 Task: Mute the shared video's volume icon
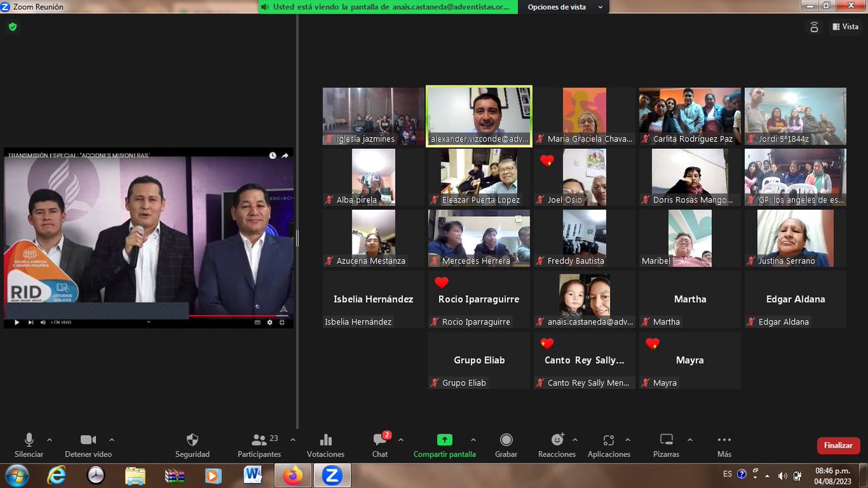point(43,322)
